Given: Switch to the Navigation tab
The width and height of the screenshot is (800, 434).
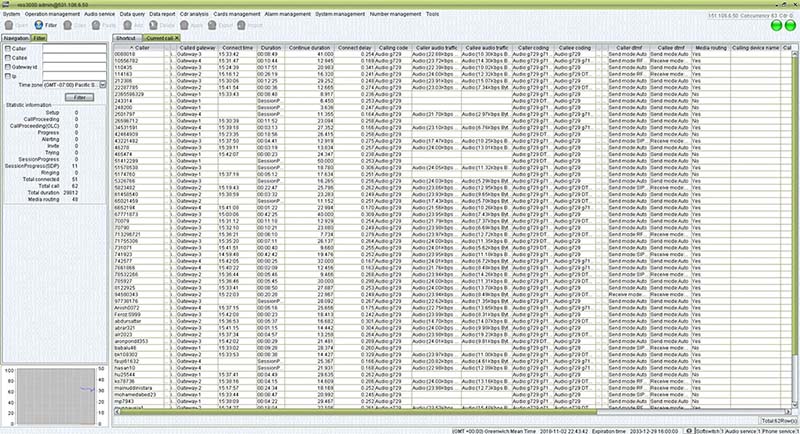Looking at the screenshot, I should click(16, 38).
